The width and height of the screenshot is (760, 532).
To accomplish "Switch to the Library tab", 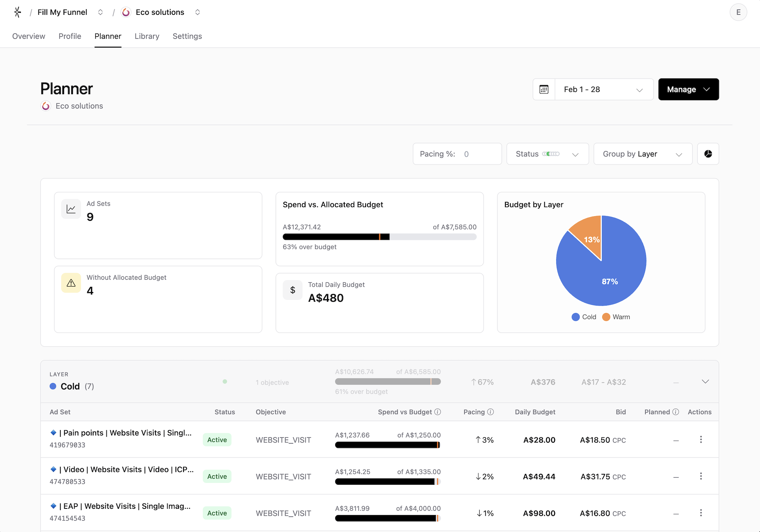I will coord(147,36).
